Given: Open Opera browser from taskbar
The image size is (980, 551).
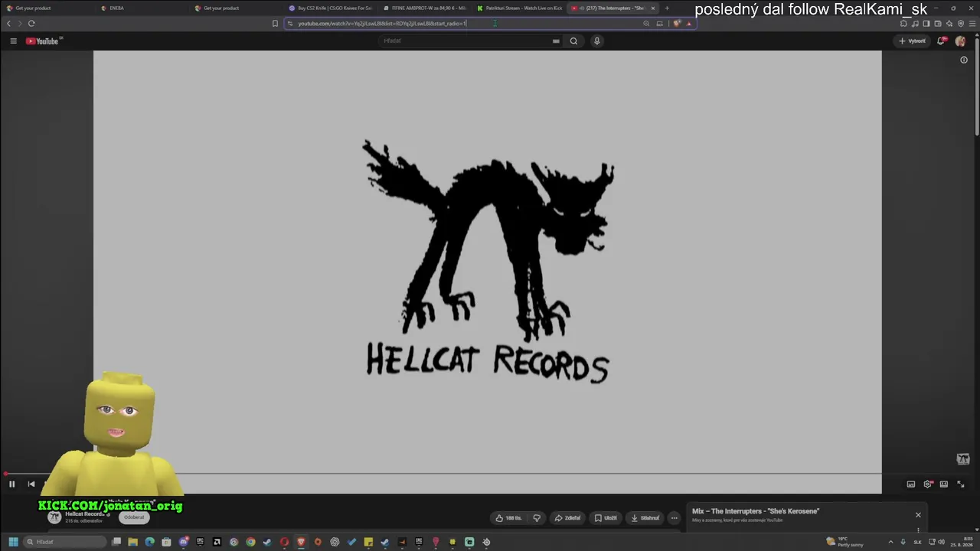Looking at the screenshot, I should click(x=284, y=542).
